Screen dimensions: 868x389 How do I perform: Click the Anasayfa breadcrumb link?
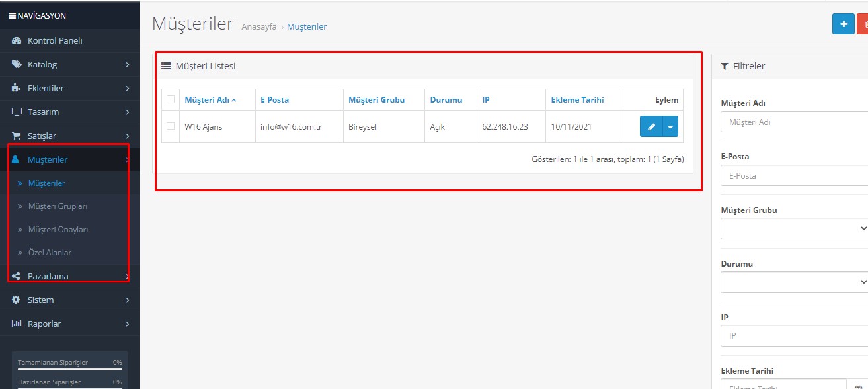259,27
